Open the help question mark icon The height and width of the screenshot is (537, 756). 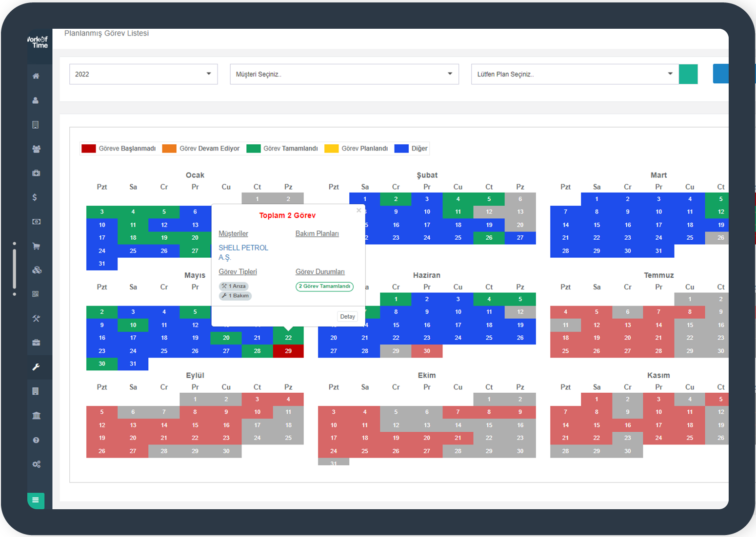coord(36,440)
